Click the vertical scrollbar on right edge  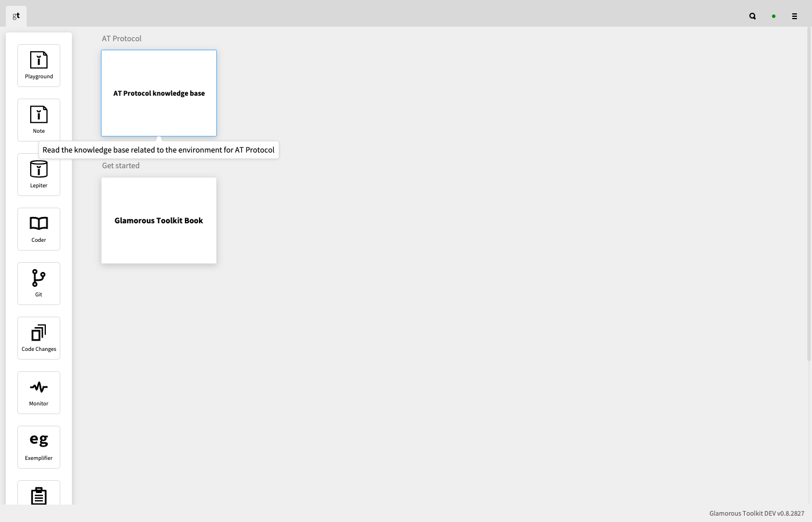coord(809,194)
